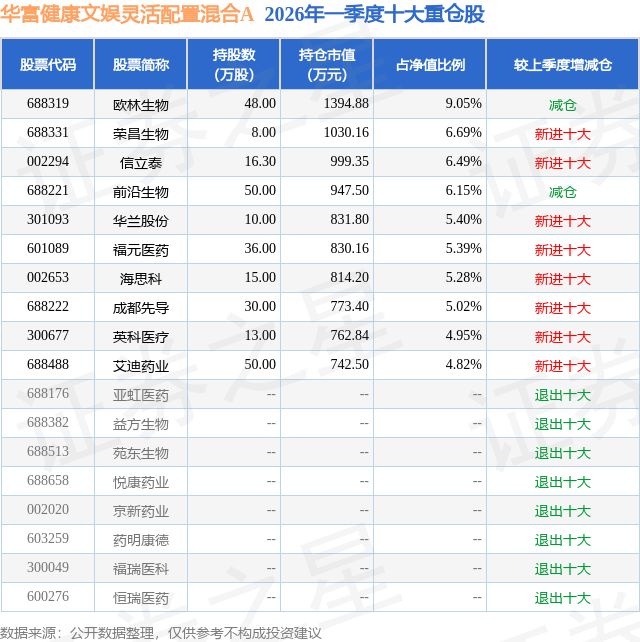Click 减仓 in the 前沿生物 row

pyautogui.click(x=563, y=192)
